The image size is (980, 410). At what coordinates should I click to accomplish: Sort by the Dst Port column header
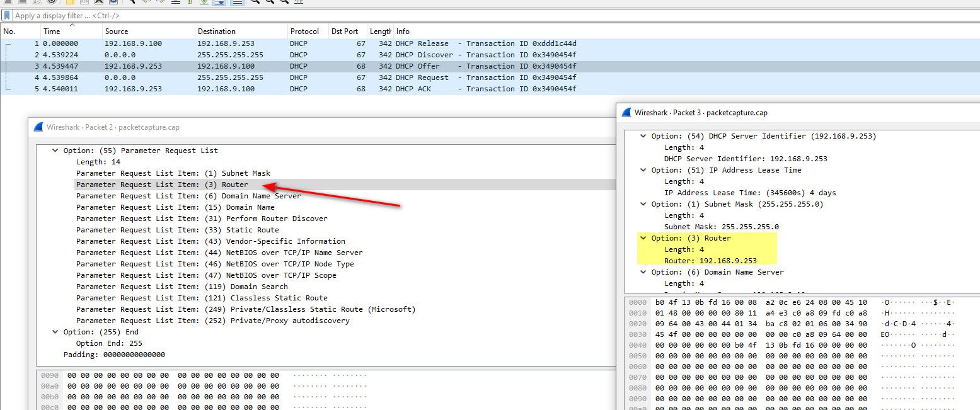[x=348, y=31]
